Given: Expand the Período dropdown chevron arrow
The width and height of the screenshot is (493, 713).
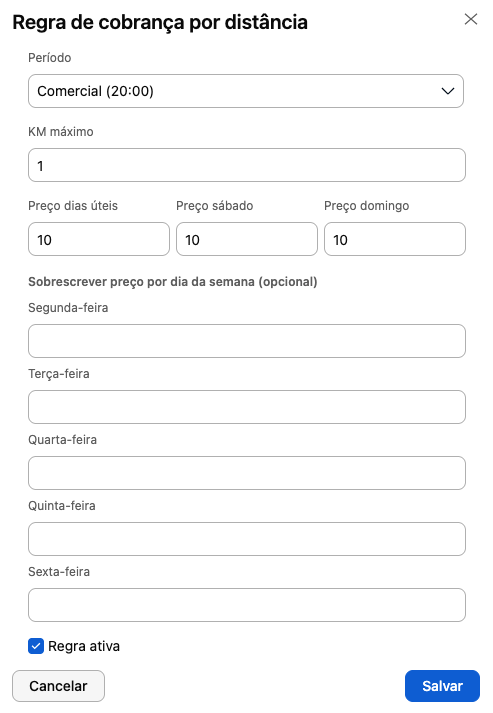Looking at the screenshot, I should (x=448, y=91).
